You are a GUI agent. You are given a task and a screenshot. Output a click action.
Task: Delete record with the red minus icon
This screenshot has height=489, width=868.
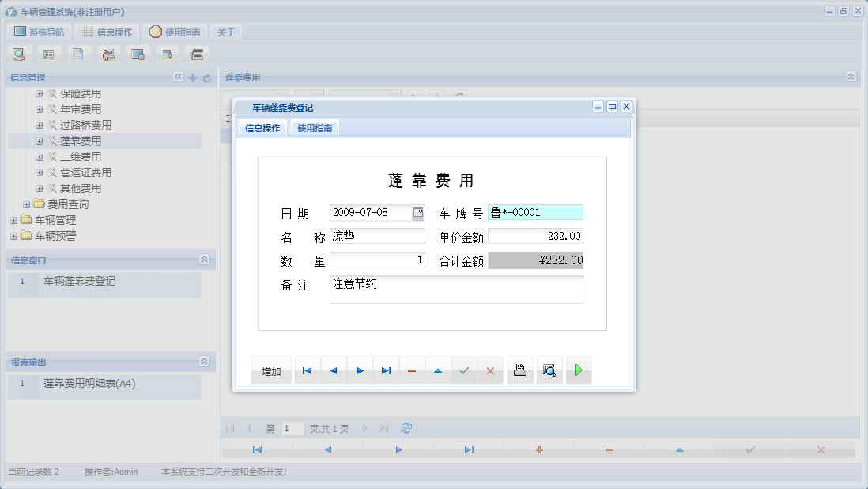pos(412,370)
